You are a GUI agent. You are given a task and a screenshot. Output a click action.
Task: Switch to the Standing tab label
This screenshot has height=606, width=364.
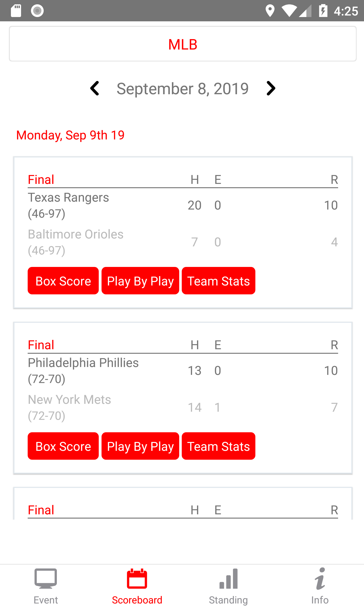click(x=228, y=600)
